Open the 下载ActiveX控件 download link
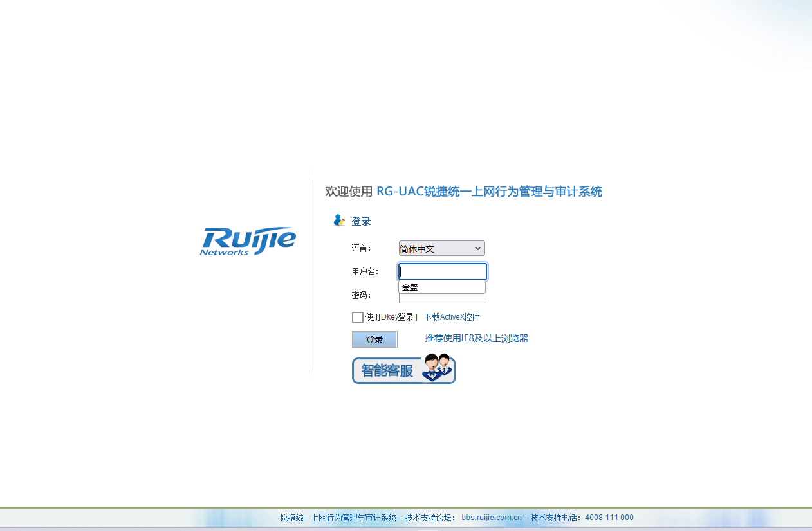Screen dimensions: 812x531 (x=452, y=317)
